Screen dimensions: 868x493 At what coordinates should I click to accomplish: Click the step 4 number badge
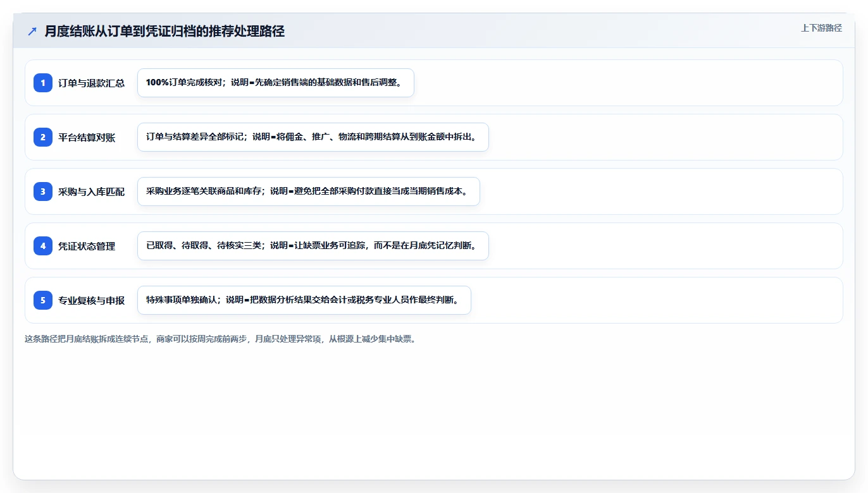coord(43,246)
